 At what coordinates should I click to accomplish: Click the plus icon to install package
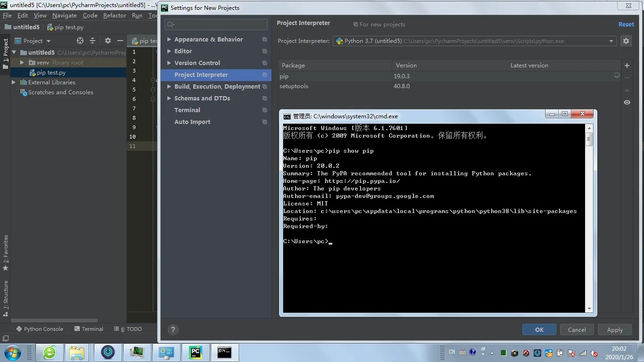[x=627, y=66]
